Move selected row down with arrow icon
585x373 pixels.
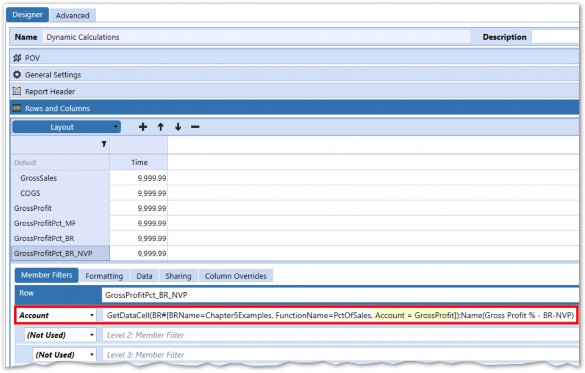click(178, 127)
